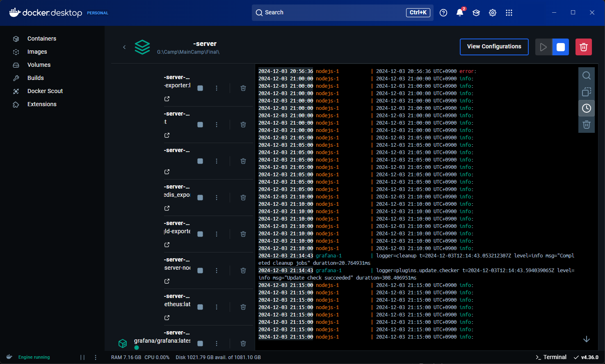
Task: Search within the logs
Action: tap(587, 75)
